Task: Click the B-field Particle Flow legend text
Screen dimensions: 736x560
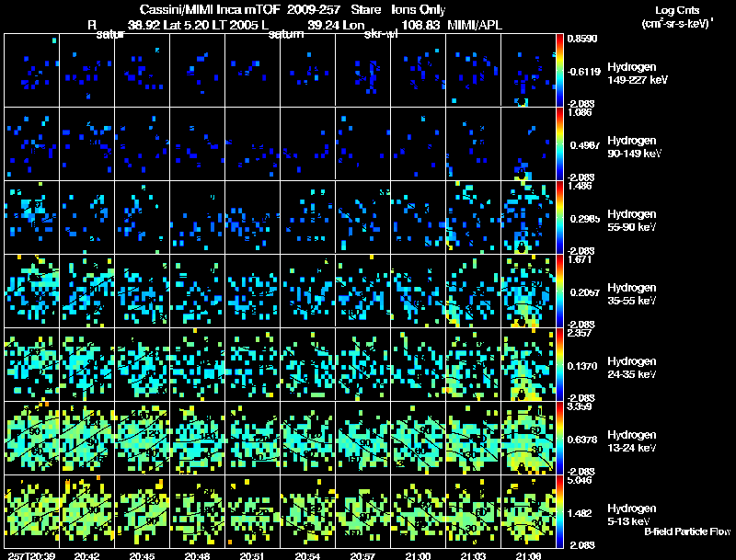Action: tap(686, 531)
